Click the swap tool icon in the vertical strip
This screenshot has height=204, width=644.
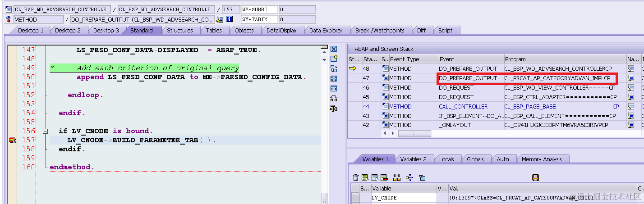click(x=334, y=69)
